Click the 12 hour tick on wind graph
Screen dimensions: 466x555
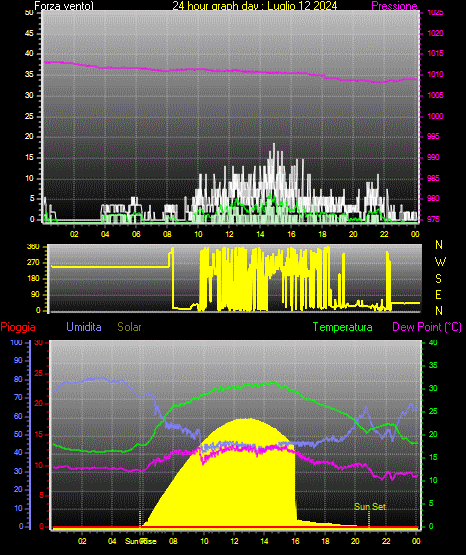click(229, 234)
